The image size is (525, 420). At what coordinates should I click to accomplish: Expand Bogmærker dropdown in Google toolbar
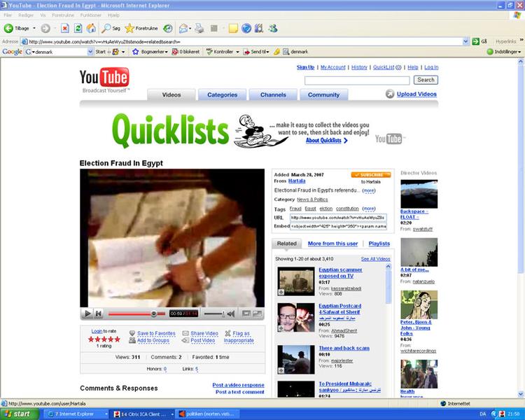point(166,52)
